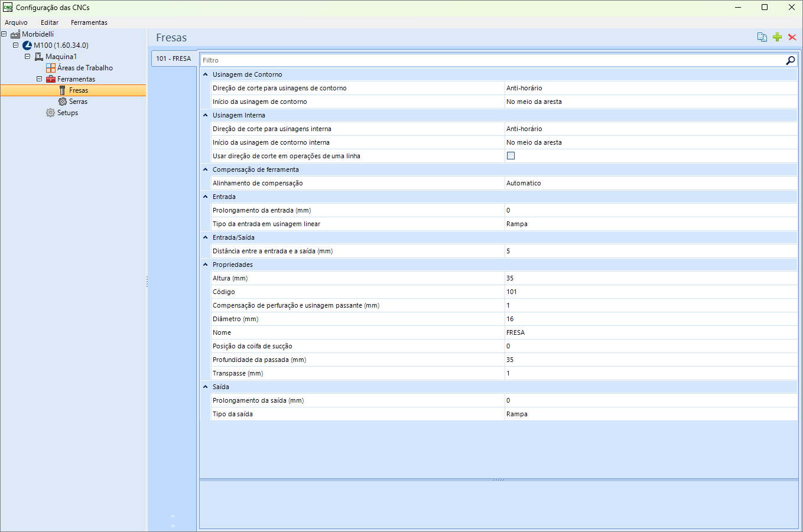The height and width of the screenshot is (532, 803).
Task: Add a new fresa with green plus
Action: click(x=778, y=37)
